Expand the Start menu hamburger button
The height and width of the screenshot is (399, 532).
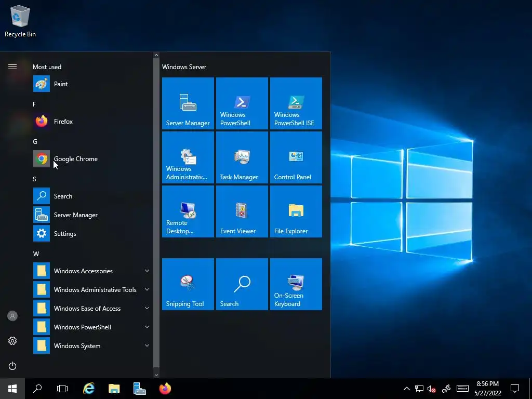pyautogui.click(x=12, y=66)
